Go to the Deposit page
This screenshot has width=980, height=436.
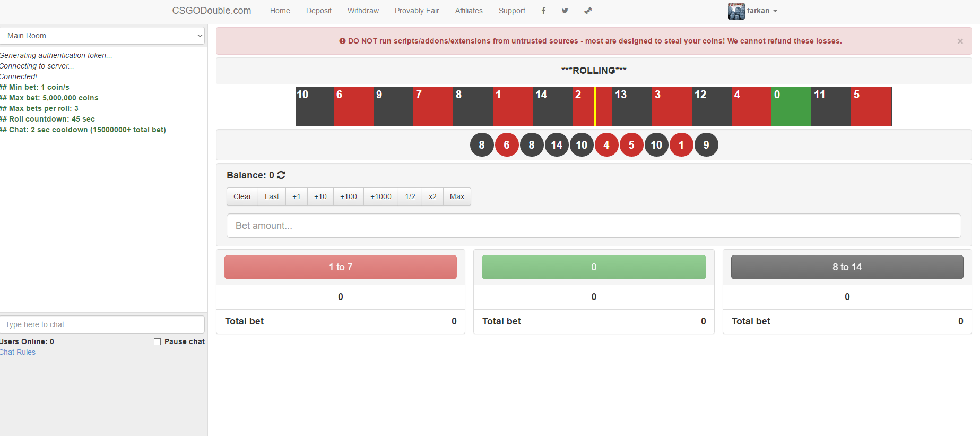[x=318, y=11]
